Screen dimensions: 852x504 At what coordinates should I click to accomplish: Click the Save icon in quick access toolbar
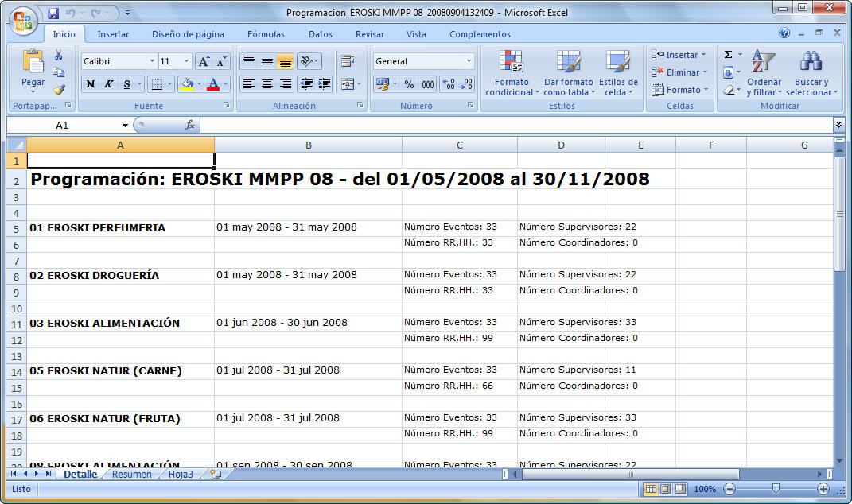pos(53,14)
